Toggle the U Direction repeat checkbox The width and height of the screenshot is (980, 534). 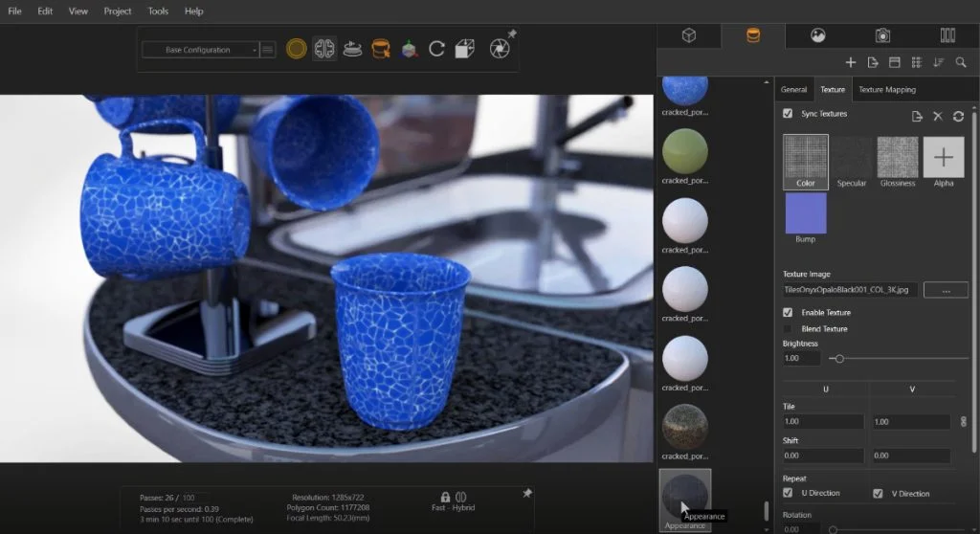coord(788,494)
